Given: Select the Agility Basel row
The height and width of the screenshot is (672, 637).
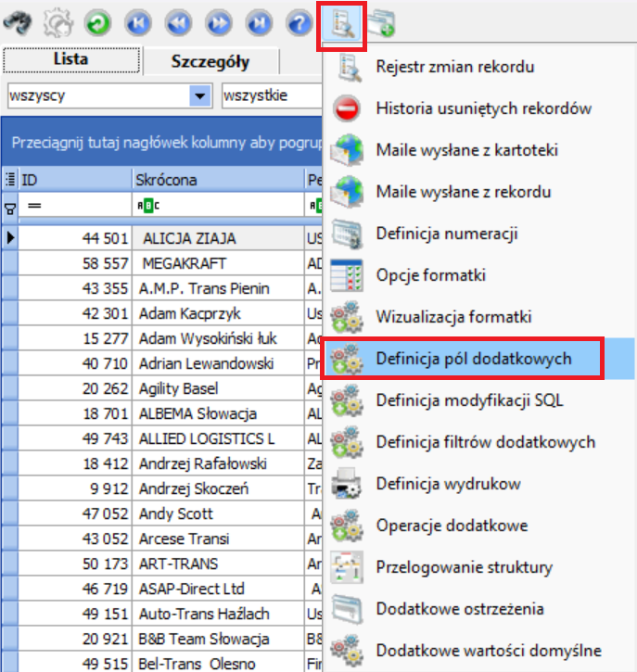Looking at the screenshot, I should click(x=162, y=388).
